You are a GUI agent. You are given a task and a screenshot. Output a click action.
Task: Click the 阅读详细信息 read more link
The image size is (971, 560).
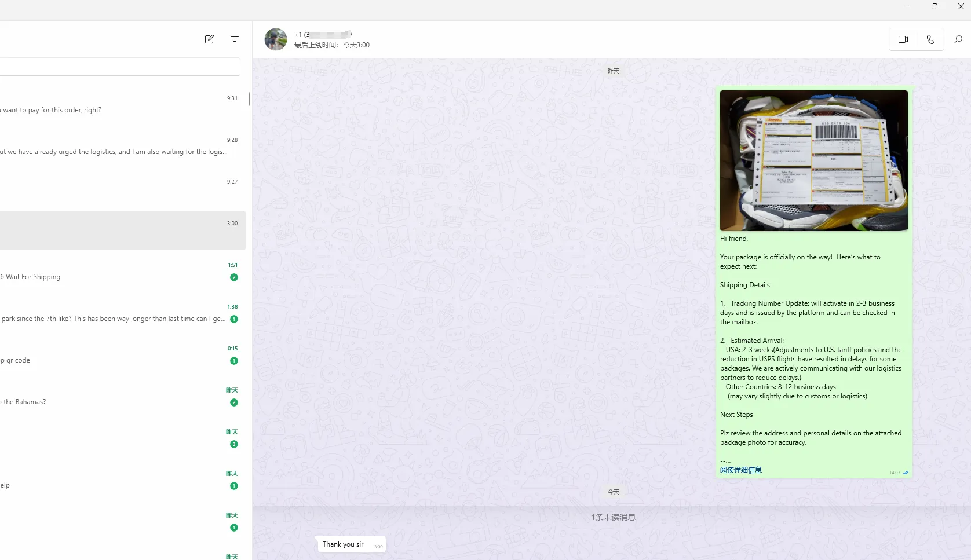tap(740, 470)
